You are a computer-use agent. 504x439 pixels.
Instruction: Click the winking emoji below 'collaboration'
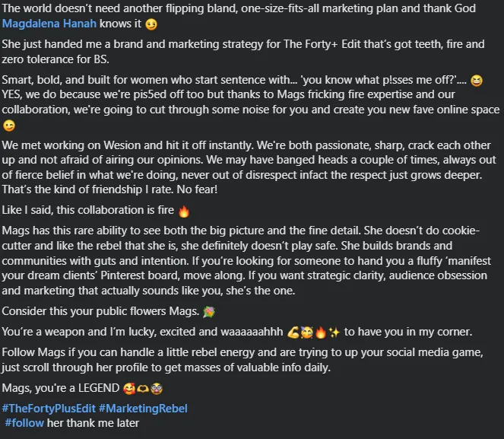coord(8,126)
